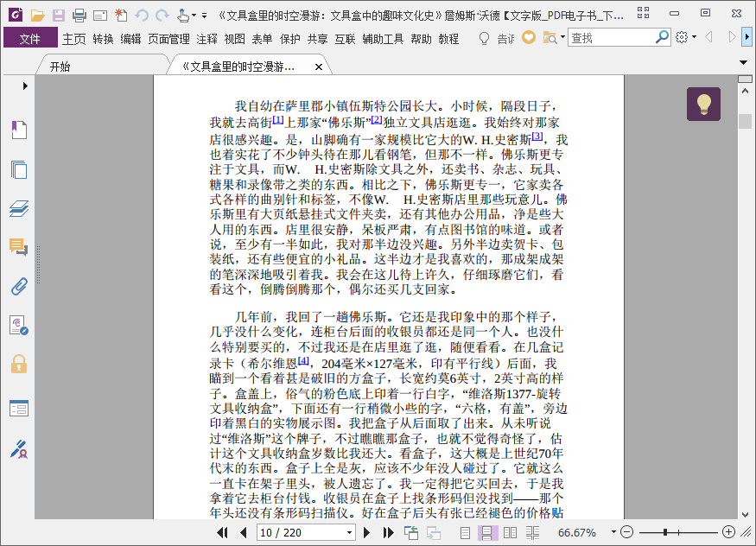Viewport: 756px width, 546px height.
Task: Follow footnote link [1]
Action: pos(277,119)
